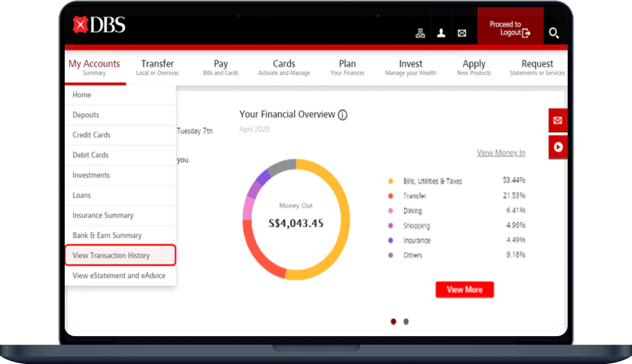
Task: Click the info icon beside Financial Overview
Action: point(342,115)
